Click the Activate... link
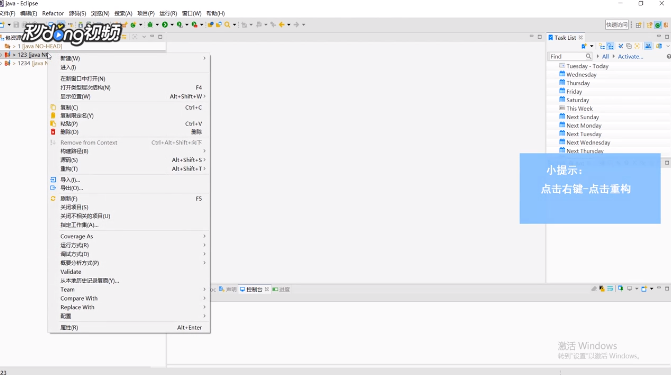This screenshot has width=671, height=375. point(630,56)
